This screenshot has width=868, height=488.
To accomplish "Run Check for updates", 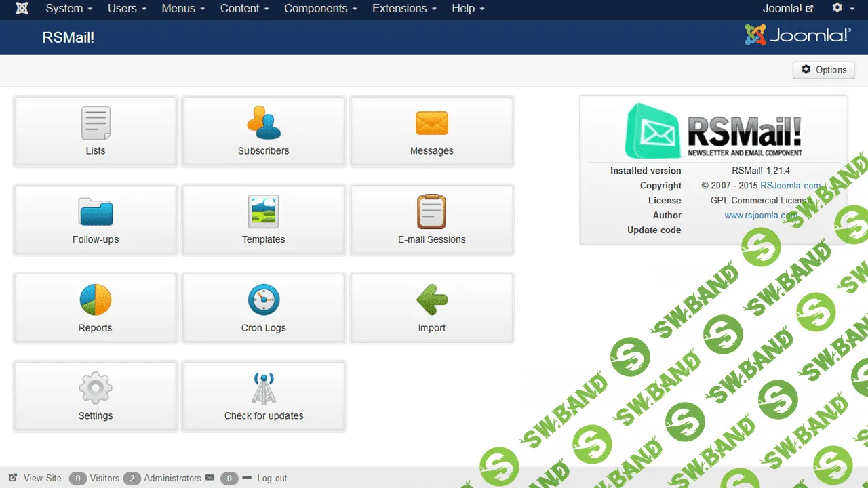I will pos(263,396).
